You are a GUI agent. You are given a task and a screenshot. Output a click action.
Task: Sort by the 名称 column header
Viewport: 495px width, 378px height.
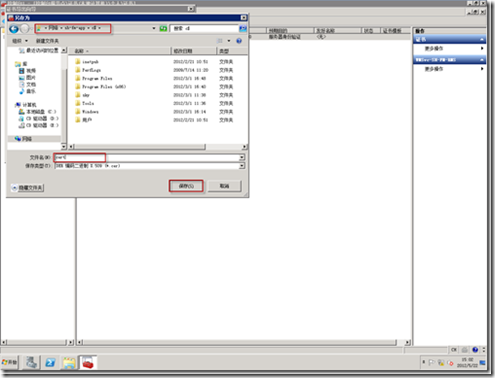(x=120, y=51)
